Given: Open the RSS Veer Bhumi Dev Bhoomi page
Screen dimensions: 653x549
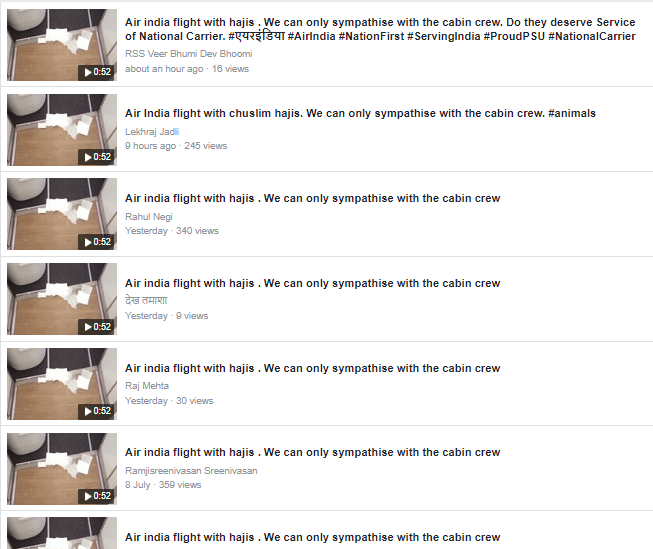Looking at the screenshot, I should (x=189, y=54).
